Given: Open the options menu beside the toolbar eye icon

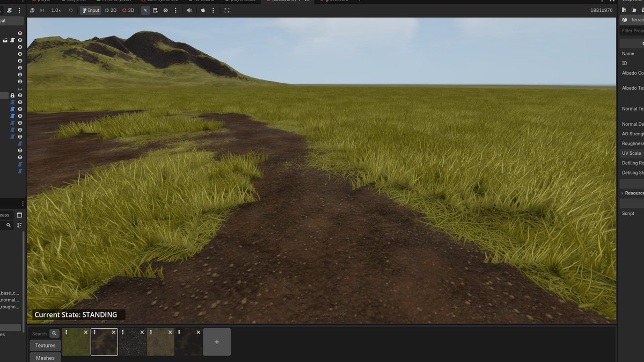Looking at the screenshot, I should pyautogui.click(x=175, y=10).
